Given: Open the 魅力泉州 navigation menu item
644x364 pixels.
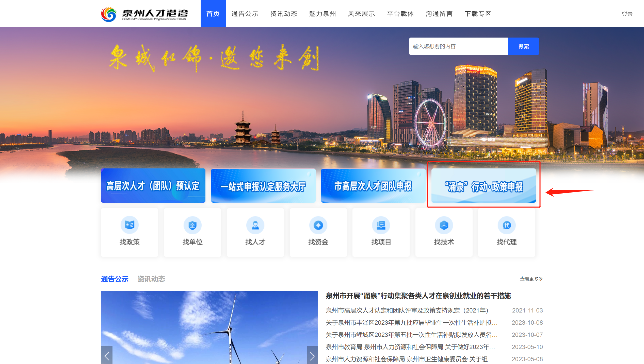Looking at the screenshot, I should [x=323, y=14].
